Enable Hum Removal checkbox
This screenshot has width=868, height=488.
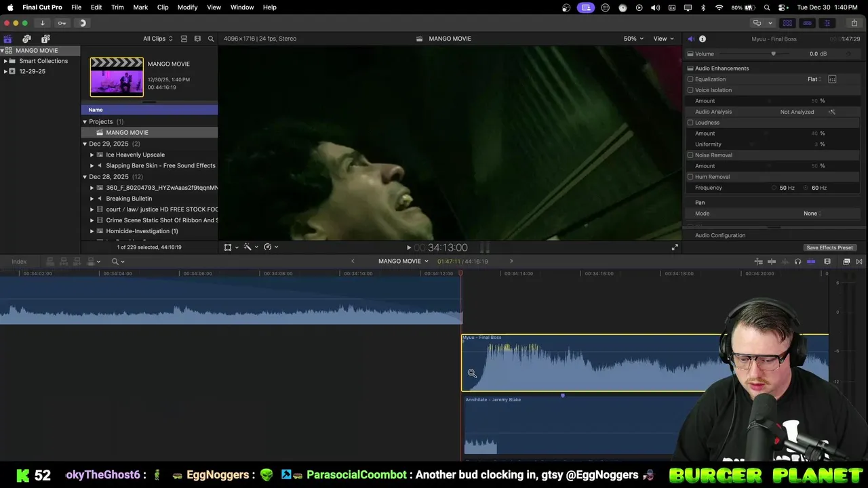point(690,177)
